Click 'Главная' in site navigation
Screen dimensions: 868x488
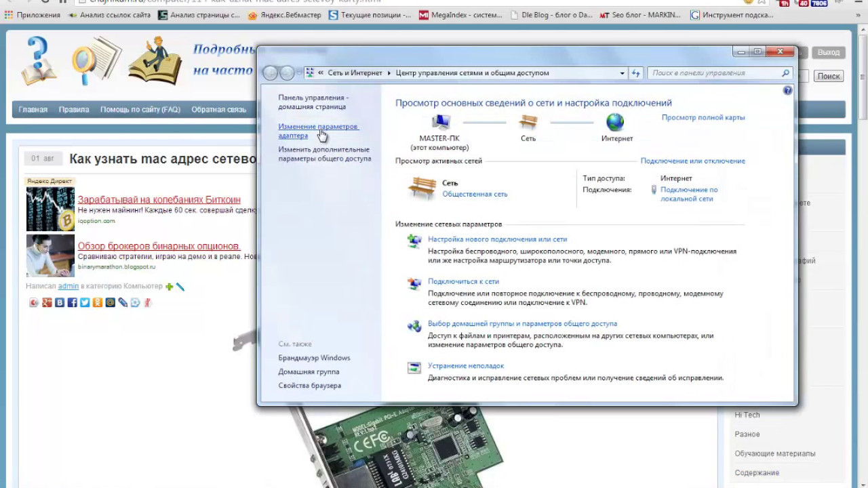click(x=33, y=109)
